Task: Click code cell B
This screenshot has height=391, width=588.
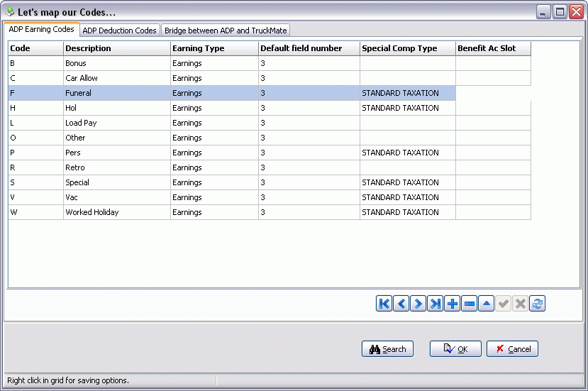Action: (36, 63)
